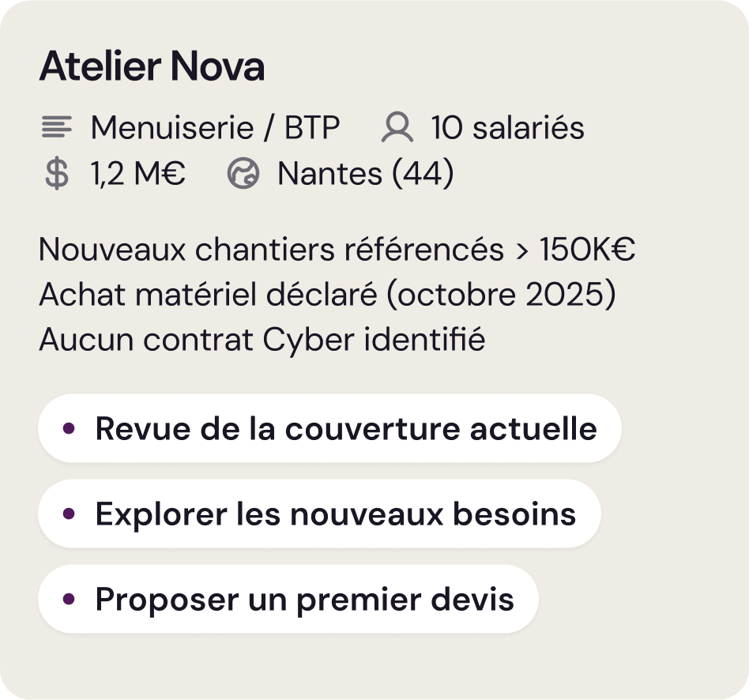Click the Atelier Nova company title
The height and width of the screenshot is (700, 749).
click(x=152, y=68)
